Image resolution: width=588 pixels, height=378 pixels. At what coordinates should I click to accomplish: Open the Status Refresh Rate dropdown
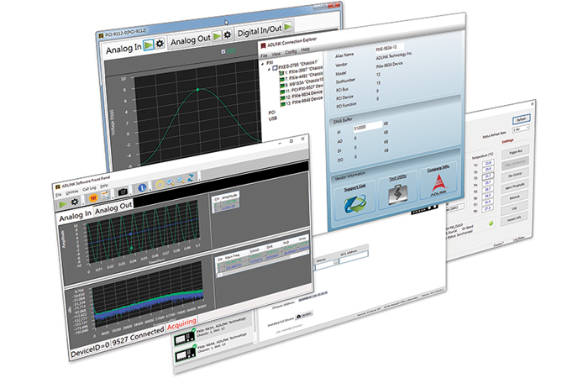(x=521, y=129)
